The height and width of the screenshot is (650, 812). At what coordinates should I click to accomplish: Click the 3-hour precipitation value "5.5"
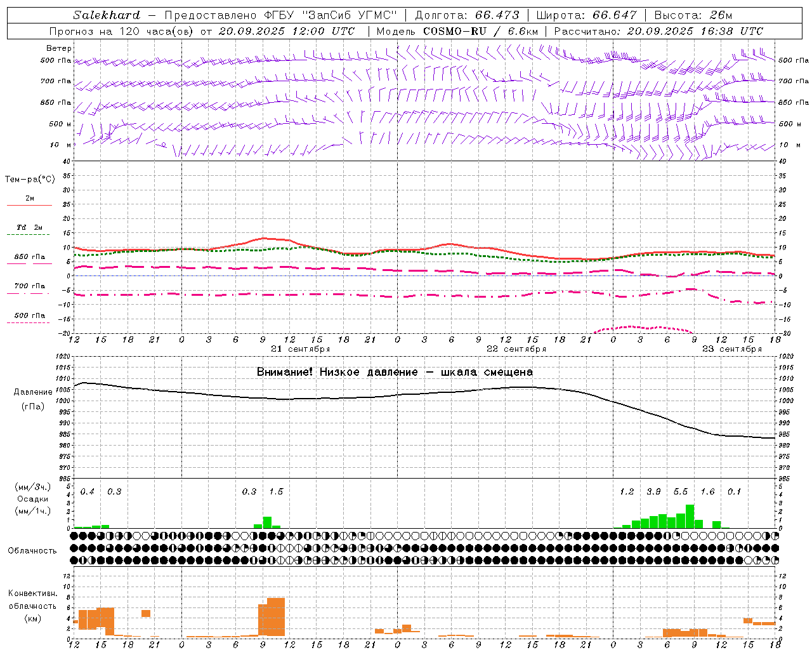point(681,491)
